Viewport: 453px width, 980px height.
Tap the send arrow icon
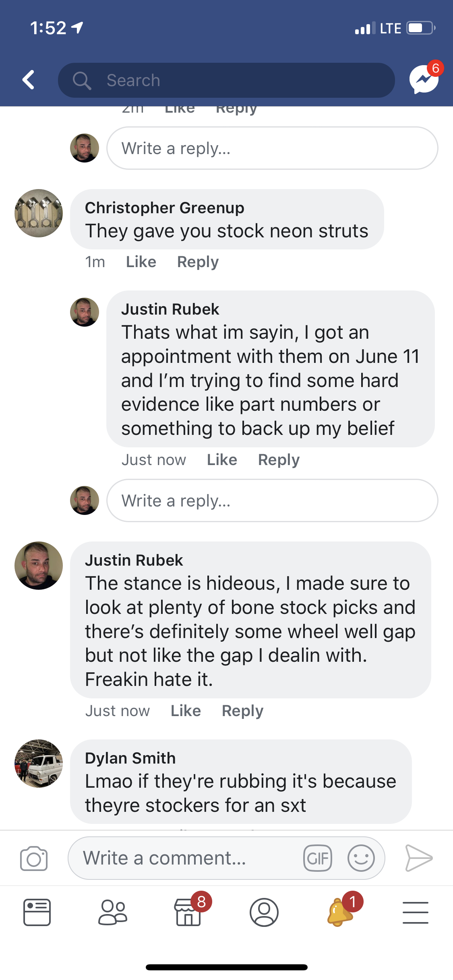418,859
